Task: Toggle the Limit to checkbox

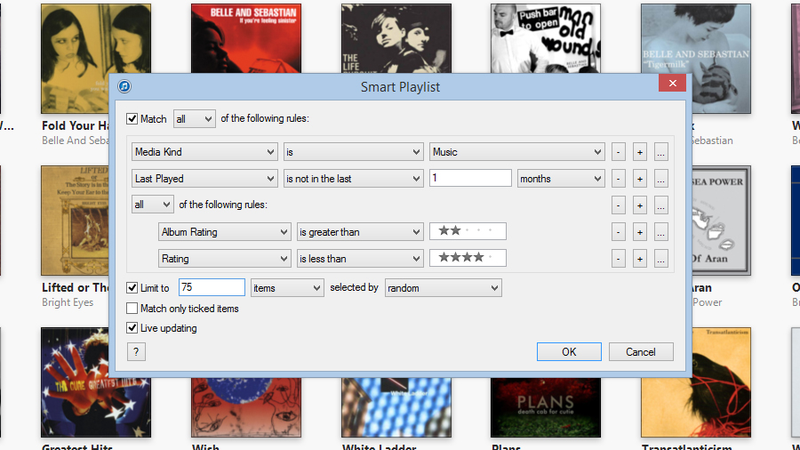Action: click(x=132, y=288)
